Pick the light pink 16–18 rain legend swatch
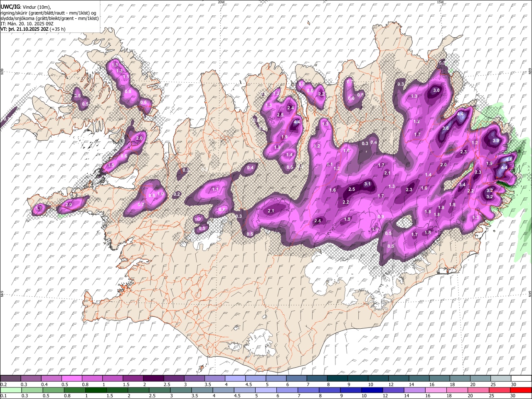 pyautogui.click(x=436, y=390)
